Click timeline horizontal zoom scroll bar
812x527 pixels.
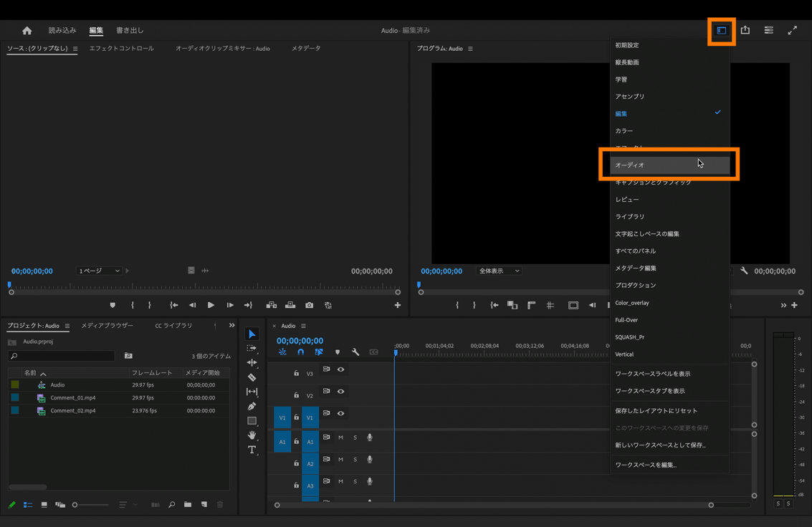point(494,505)
